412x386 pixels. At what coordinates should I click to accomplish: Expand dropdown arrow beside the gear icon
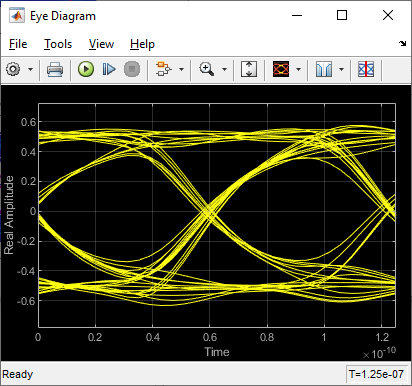(x=31, y=69)
